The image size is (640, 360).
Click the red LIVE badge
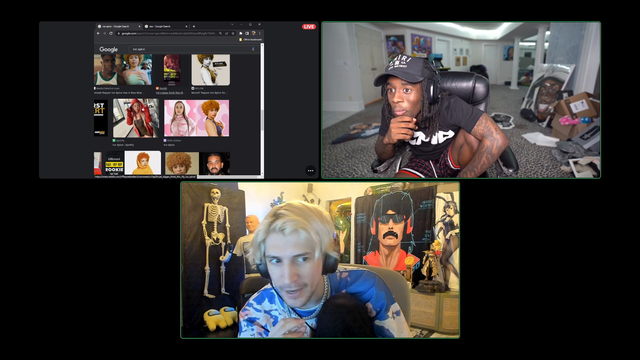click(x=309, y=27)
